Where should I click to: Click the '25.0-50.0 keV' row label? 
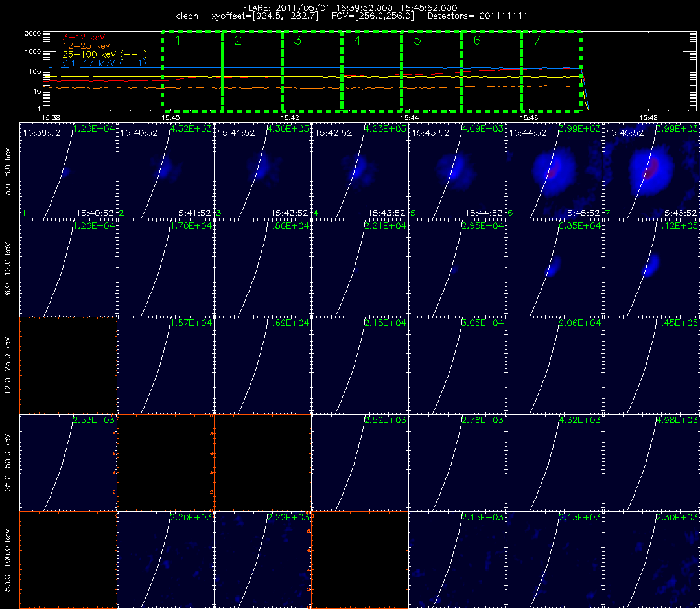(x=8, y=463)
